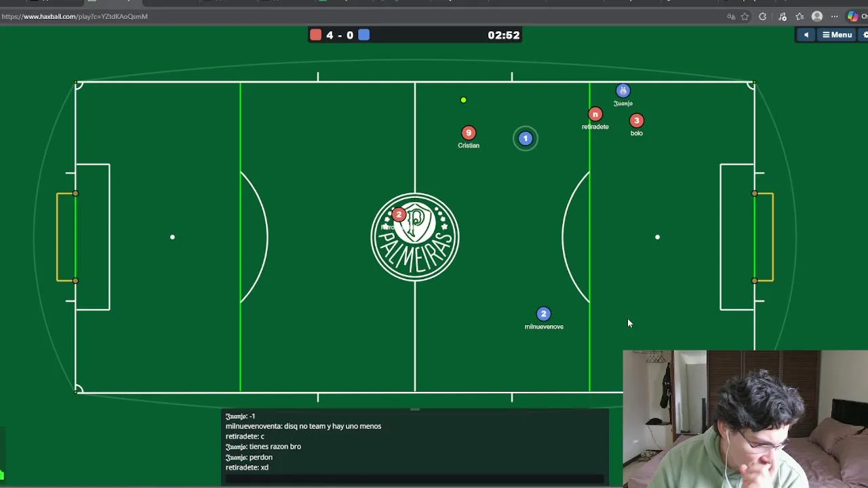Grab the chat panel resize handle
The height and width of the screenshot is (488, 868).
pos(415,409)
